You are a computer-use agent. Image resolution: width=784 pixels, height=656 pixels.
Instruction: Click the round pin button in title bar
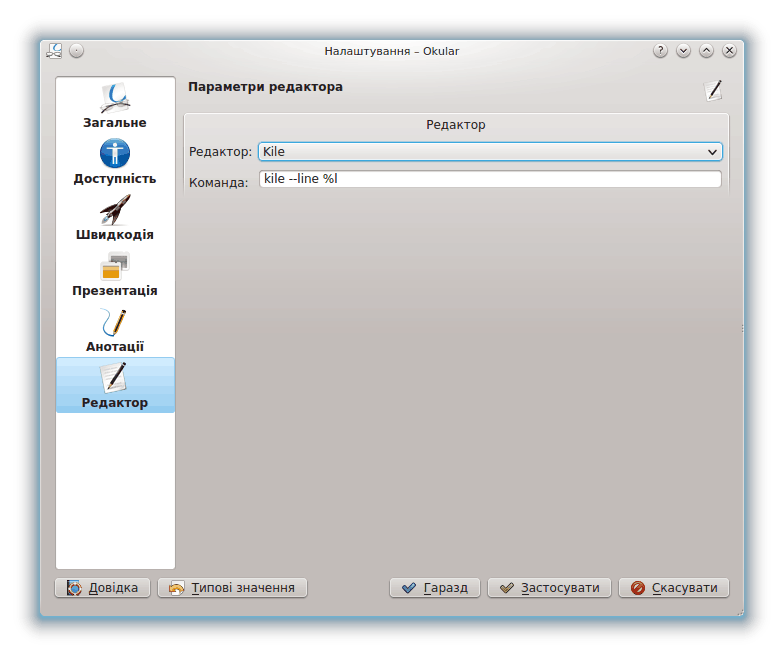77,50
